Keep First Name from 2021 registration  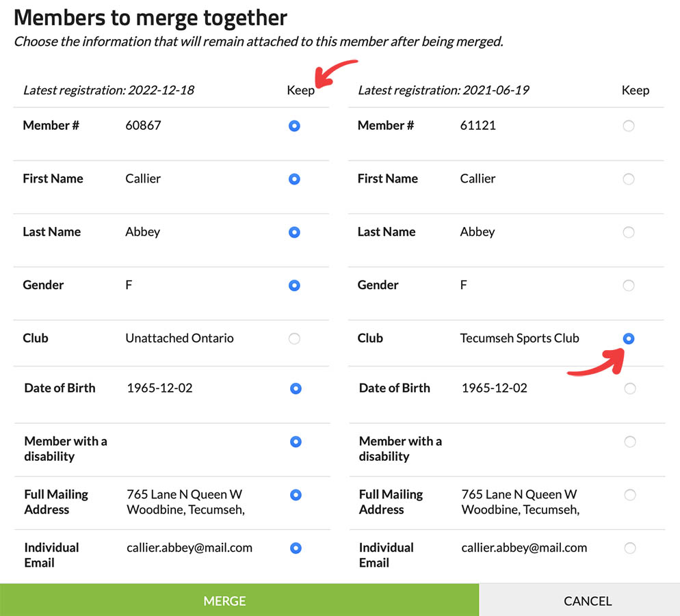[629, 179]
